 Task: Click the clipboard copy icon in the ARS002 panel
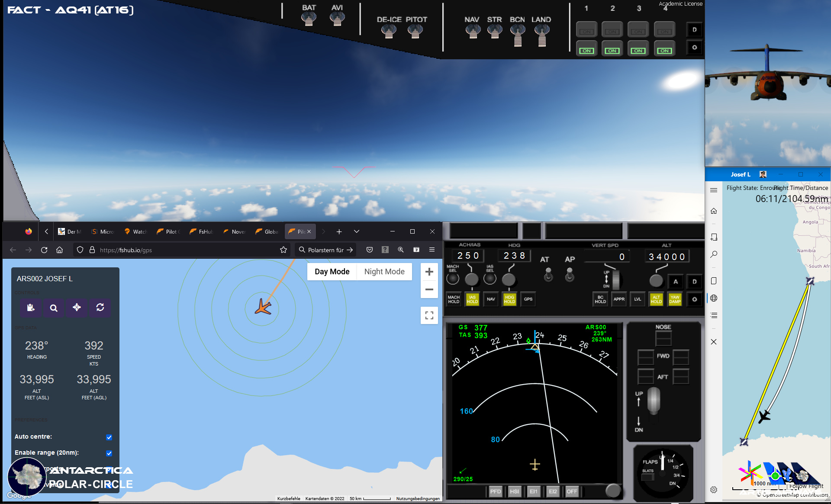coord(30,308)
